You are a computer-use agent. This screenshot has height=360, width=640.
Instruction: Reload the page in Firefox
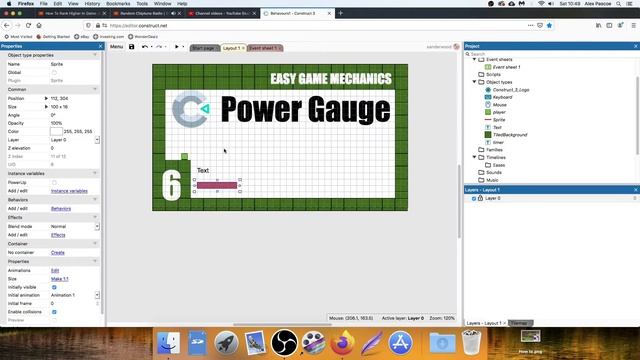pos(28,25)
